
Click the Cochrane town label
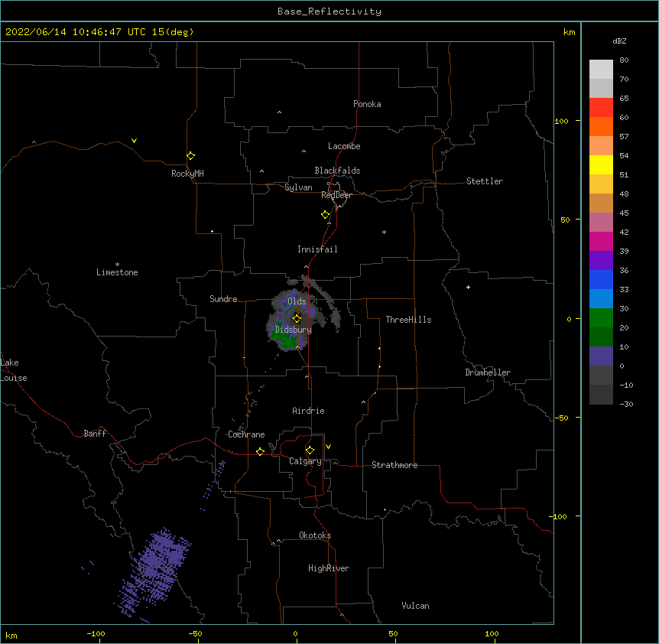[x=246, y=434]
